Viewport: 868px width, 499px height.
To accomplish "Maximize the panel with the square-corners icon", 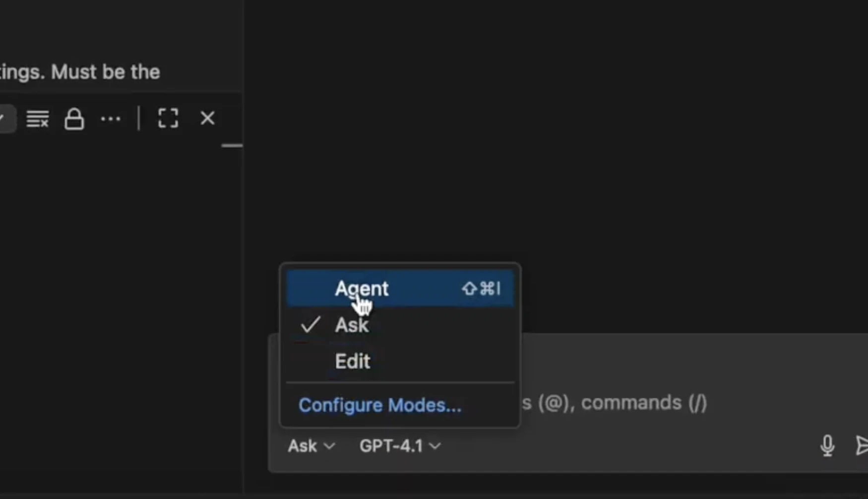I will pos(168,119).
